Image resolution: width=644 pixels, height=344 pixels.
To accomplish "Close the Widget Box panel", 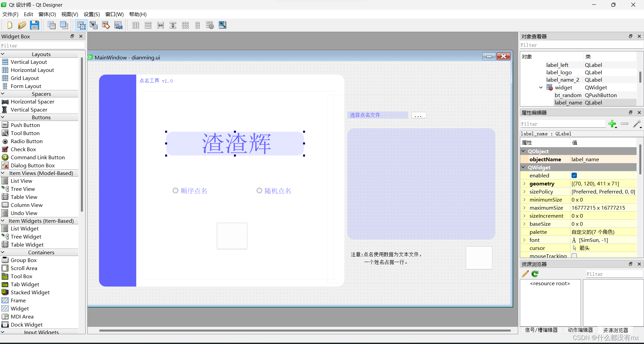I will [x=81, y=36].
